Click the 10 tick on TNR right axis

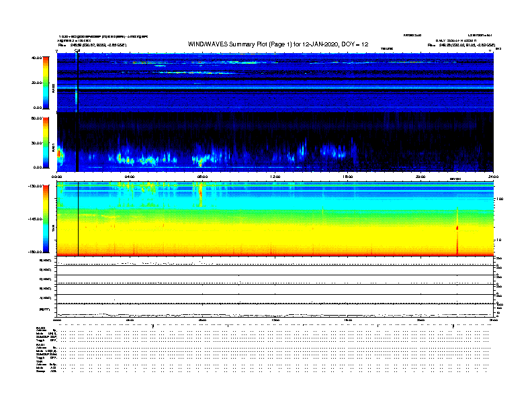[498, 240]
